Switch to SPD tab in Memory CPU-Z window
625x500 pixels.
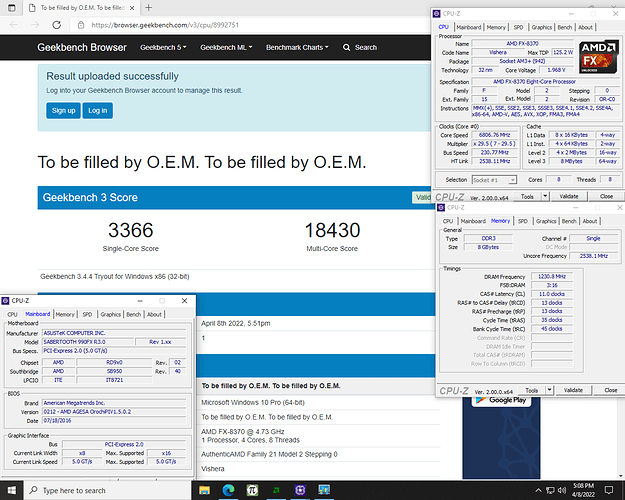pos(523,221)
